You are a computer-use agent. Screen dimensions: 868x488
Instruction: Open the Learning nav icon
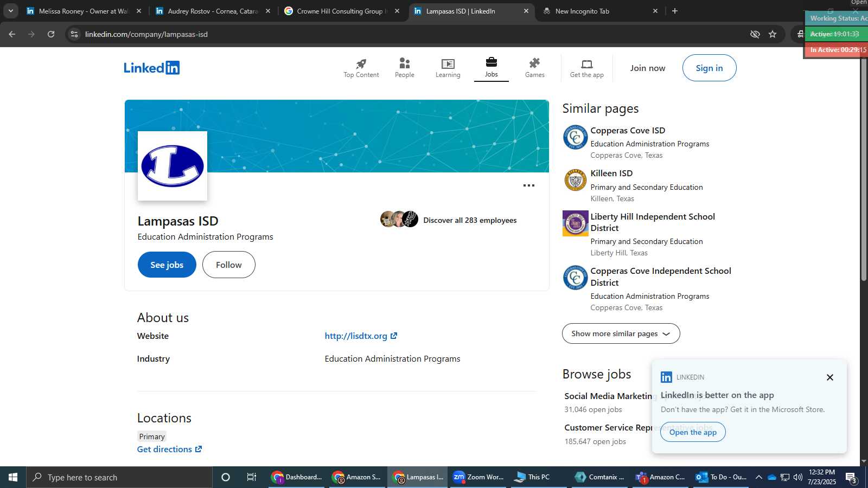pos(448,63)
